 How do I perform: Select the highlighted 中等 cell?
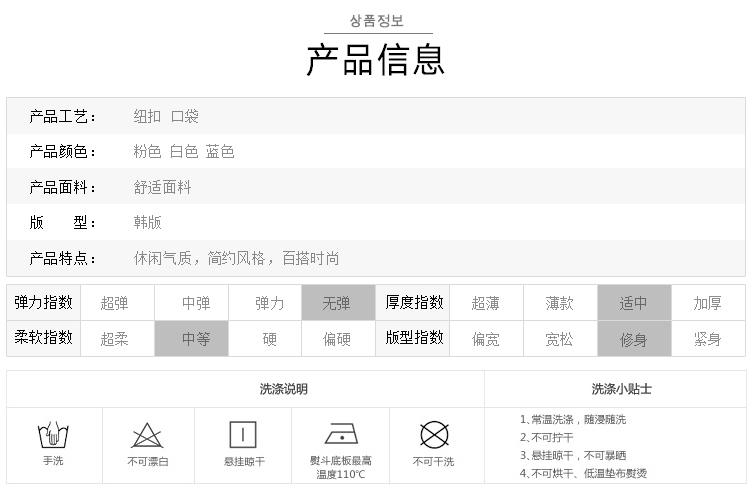tap(191, 339)
